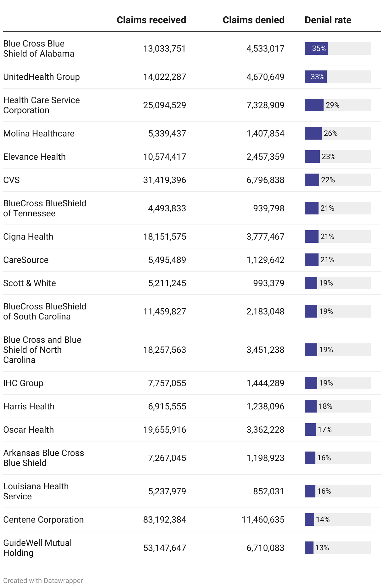Click the Claims denied column header
The height and width of the screenshot is (588, 384).
(x=253, y=20)
